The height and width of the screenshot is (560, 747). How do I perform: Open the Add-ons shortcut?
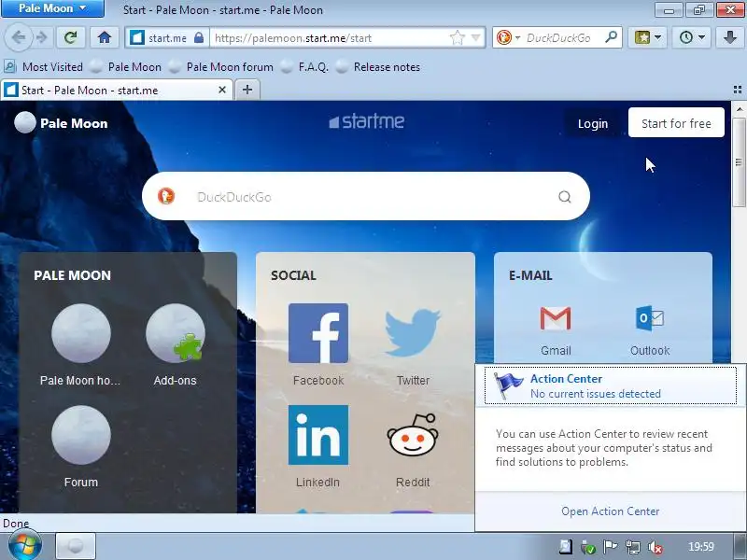point(176,344)
